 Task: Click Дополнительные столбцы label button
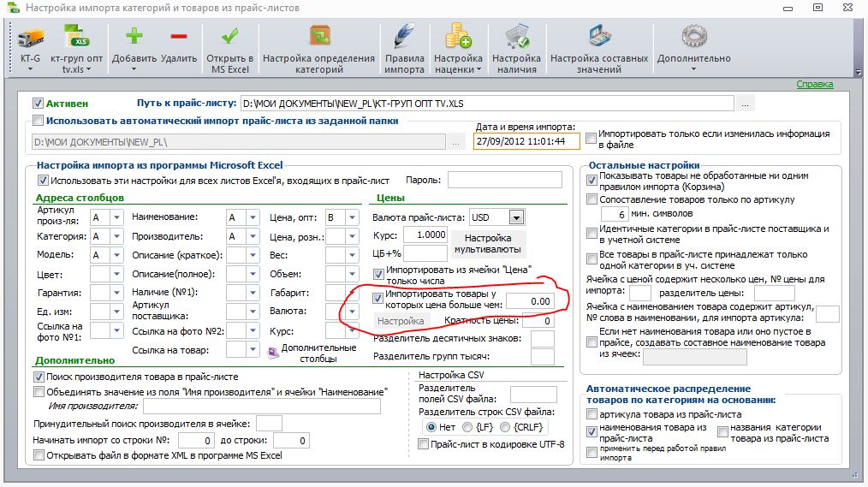[x=318, y=353]
